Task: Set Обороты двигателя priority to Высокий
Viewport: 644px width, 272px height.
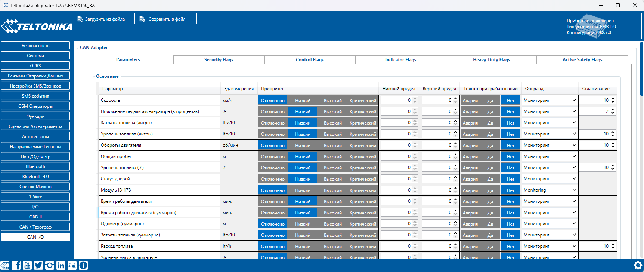Action: pyautogui.click(x=332, y=145)
